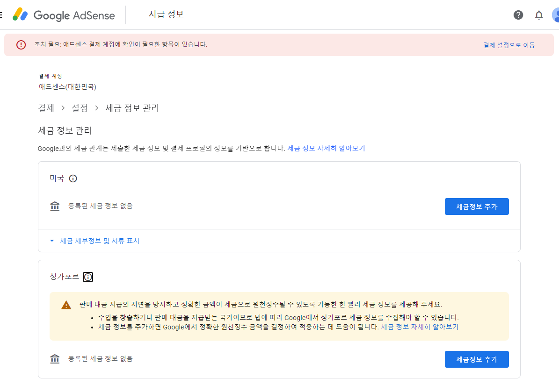
Task: Open the hamburger menu at top left
Action: coord(1,15)
